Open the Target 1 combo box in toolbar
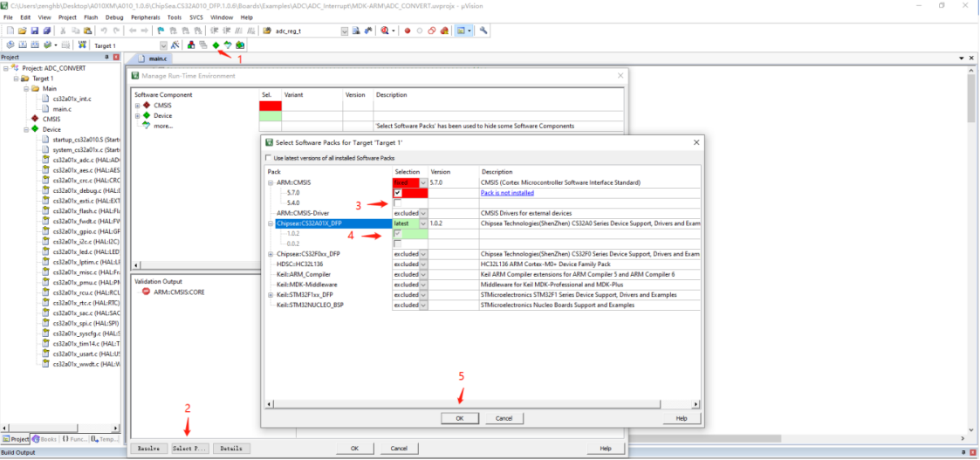This screenshot has width=980, height=460. pyautogui.click(x=163, y=45)
